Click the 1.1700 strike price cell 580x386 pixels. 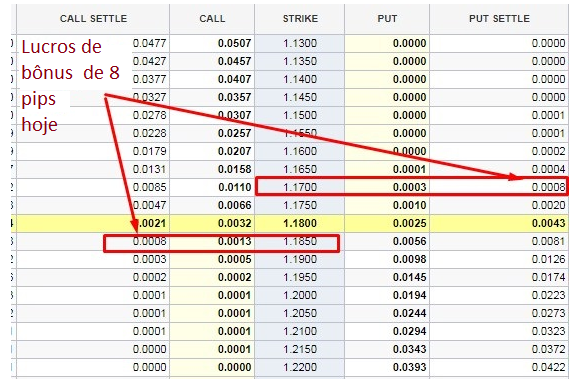tap(300, 187)
